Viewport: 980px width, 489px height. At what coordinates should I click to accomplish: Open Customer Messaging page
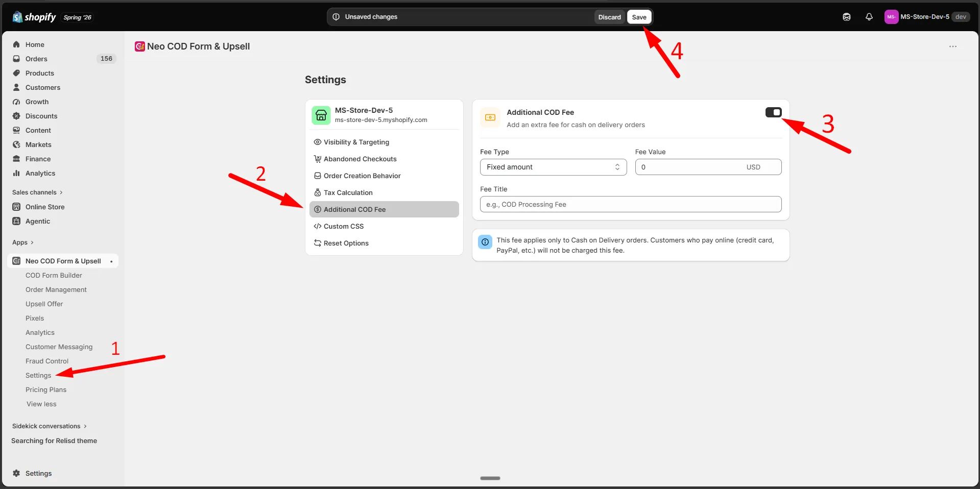[59, 347]
